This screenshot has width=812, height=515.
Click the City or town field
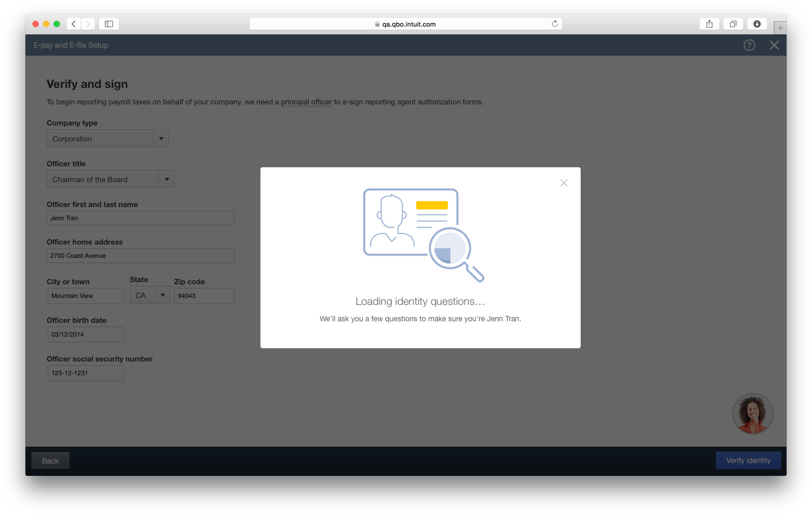point(86,296)
